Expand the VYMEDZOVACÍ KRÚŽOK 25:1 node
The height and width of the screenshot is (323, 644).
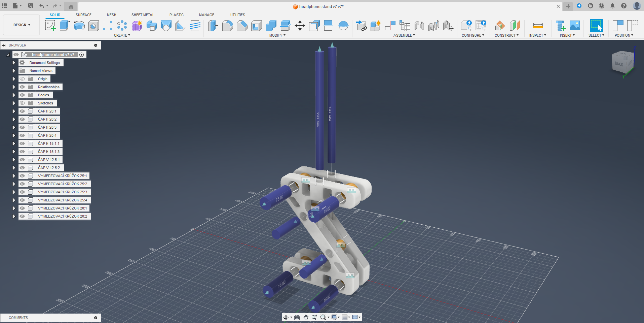14,176
